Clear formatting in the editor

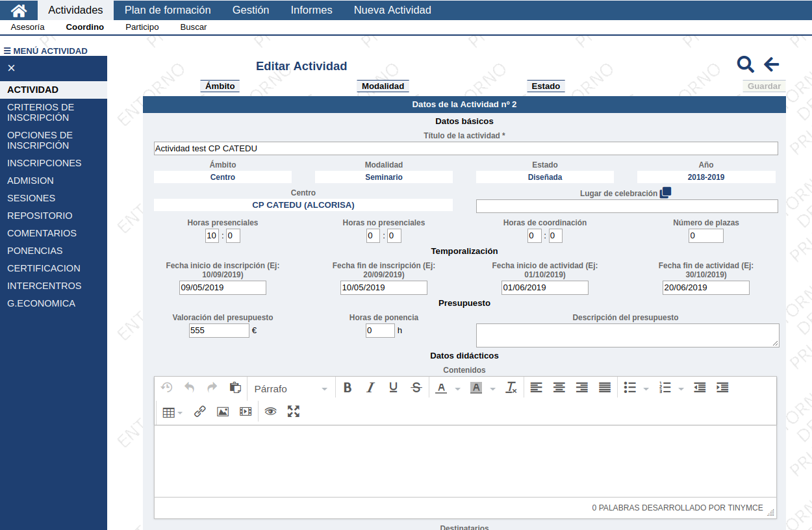(x=512, y=388)
